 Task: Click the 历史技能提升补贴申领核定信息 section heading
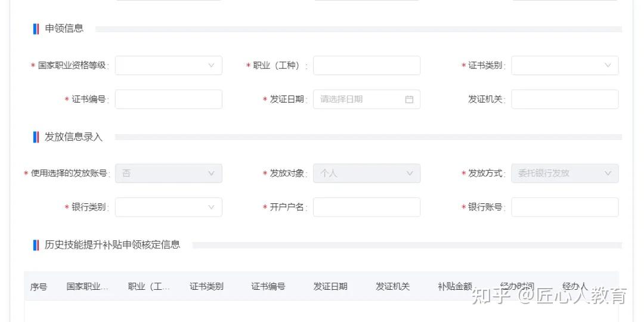(x=112, y=245)
